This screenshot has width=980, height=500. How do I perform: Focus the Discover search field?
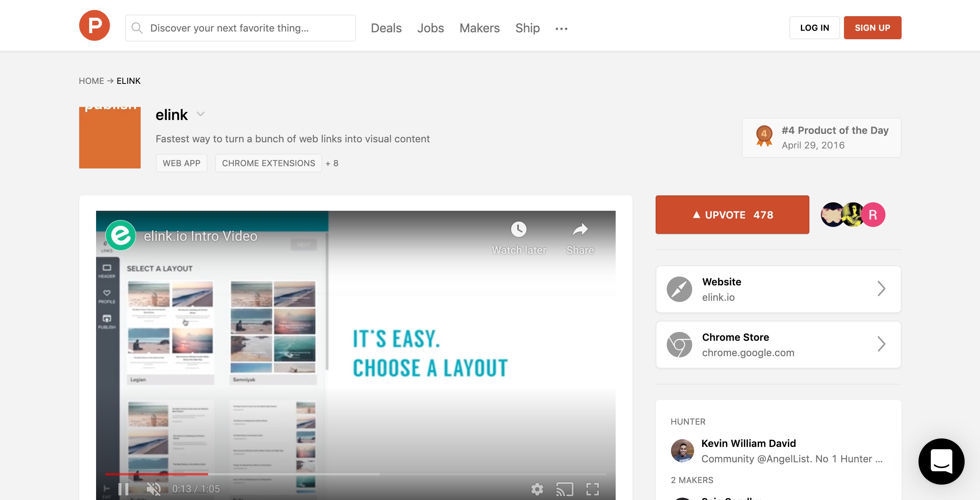coord(241,28)
